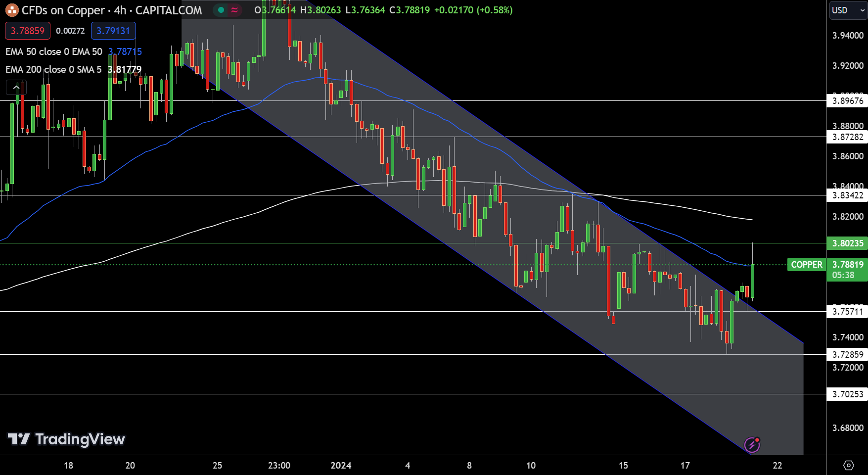The width and height of the screenshot is (868, 475).
Task: Click the blue buy price 3.79131 button
Action: (113, 31)
